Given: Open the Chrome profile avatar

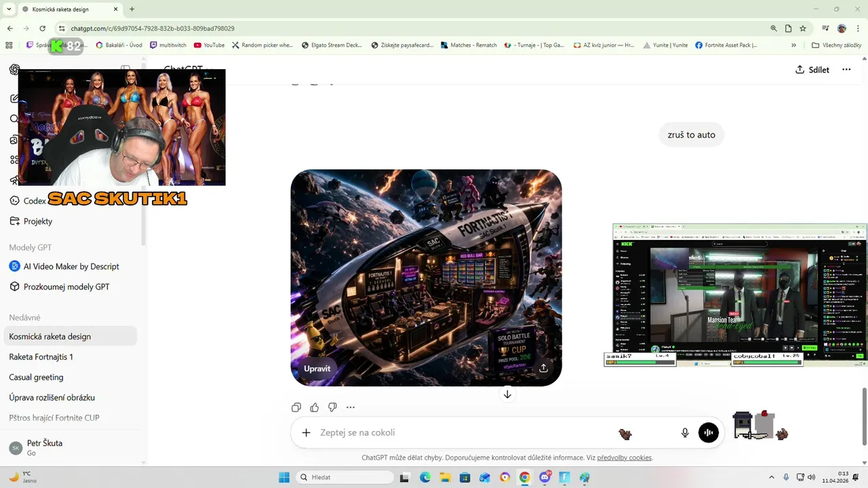Looking at the screenshot, I should [x=842, y=28].
